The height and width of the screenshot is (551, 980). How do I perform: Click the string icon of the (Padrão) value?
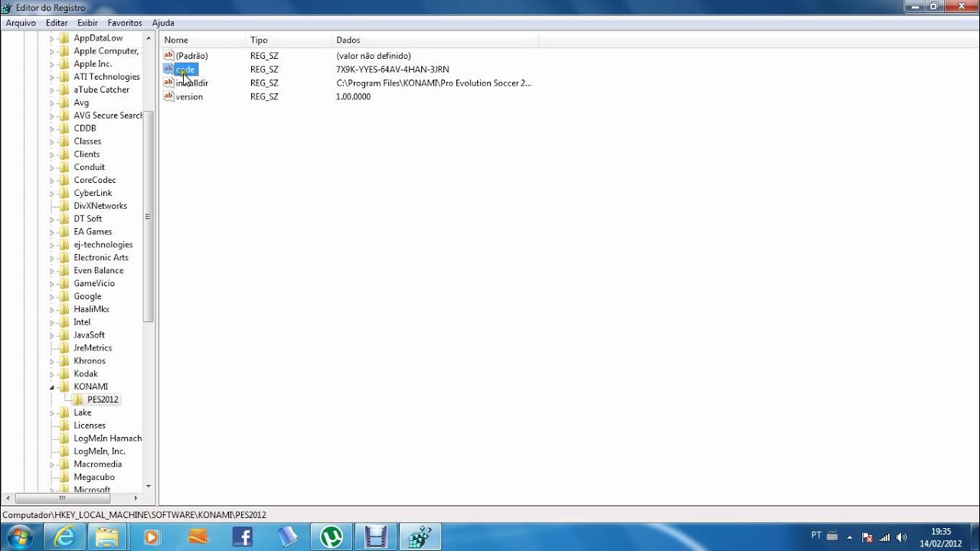coord(168,56)
